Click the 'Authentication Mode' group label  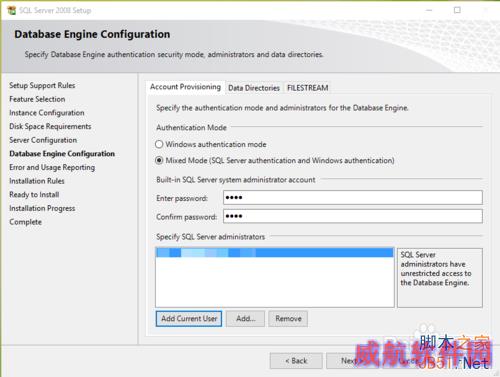coord(191,128)
